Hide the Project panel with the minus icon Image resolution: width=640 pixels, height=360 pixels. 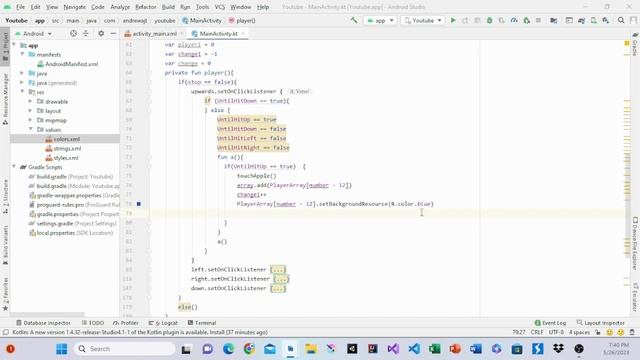(x=113, y=33)
